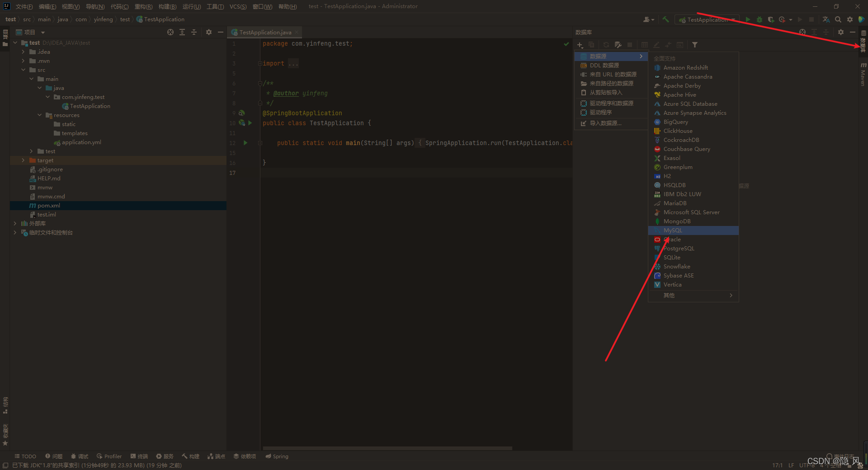
Task: Select MongoDB data source
Action: click(x=693, y=221)
